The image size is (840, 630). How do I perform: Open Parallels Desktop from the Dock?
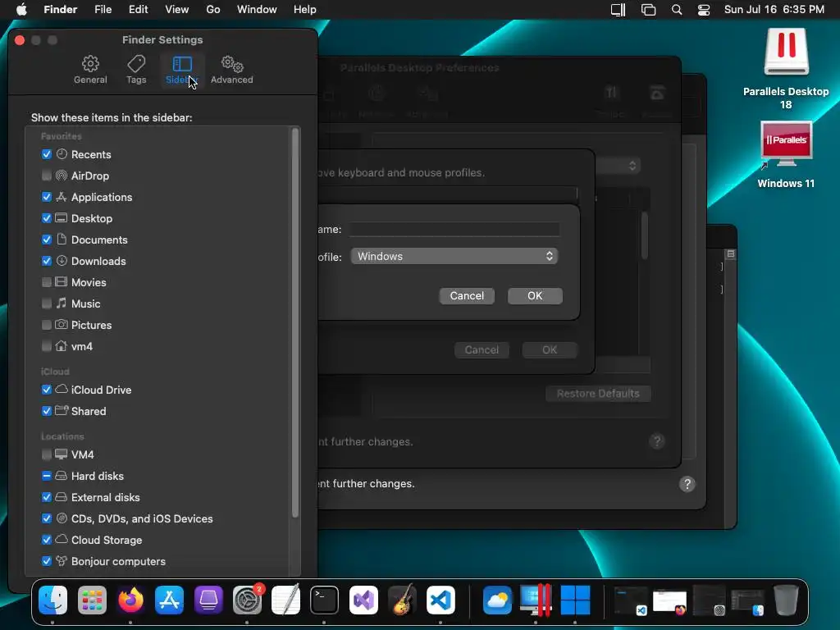point(536,600)
